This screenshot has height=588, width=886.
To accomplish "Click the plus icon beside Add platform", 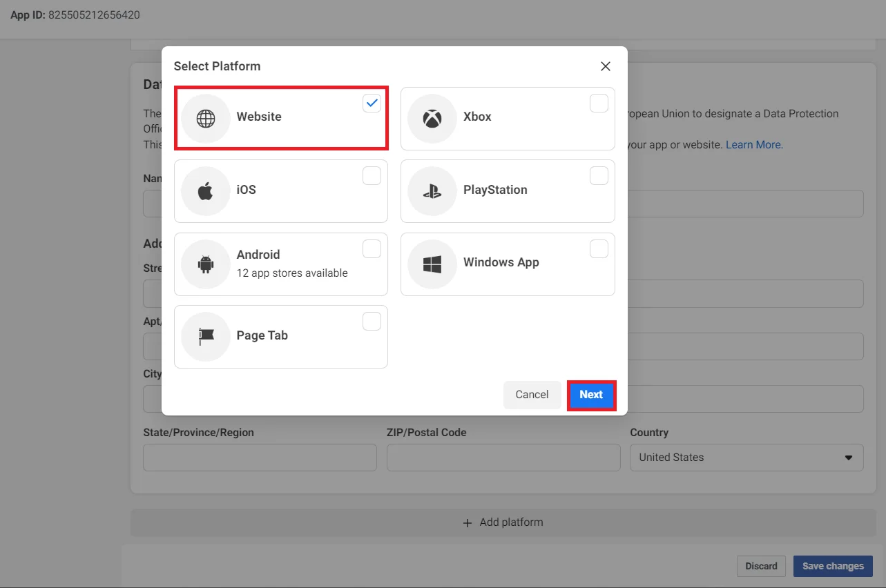I will click(x=468, y=522).
